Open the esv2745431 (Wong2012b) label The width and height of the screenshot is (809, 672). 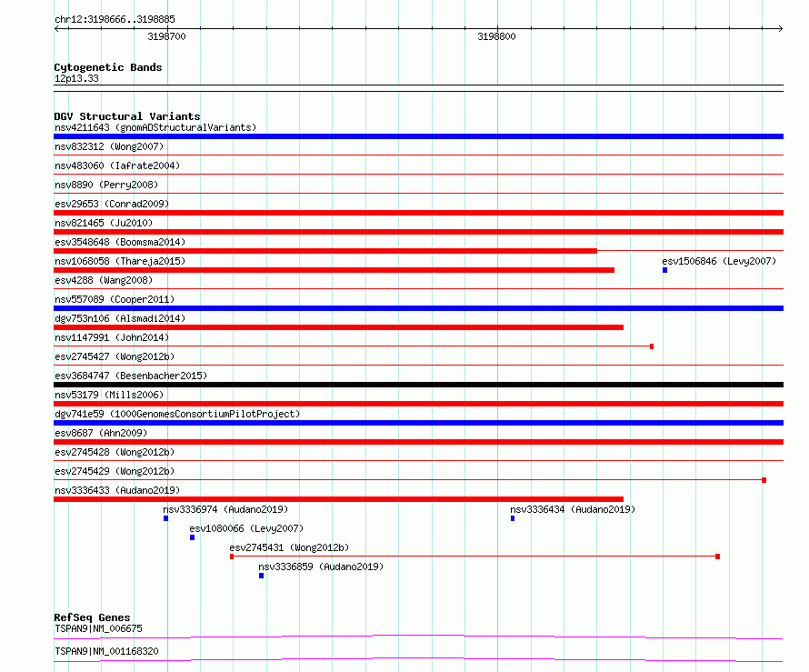289,547
